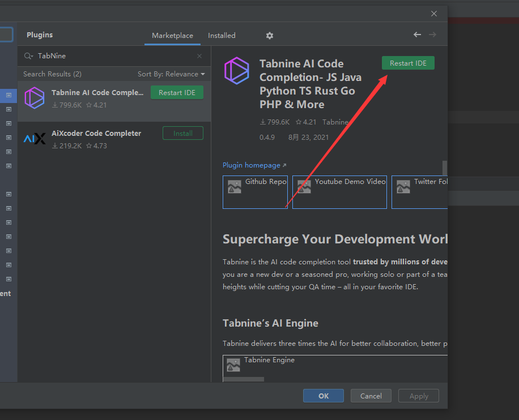Click the Tabnine 799.6K downloads count in results
The image size is (519, 420).
point(67,105)
